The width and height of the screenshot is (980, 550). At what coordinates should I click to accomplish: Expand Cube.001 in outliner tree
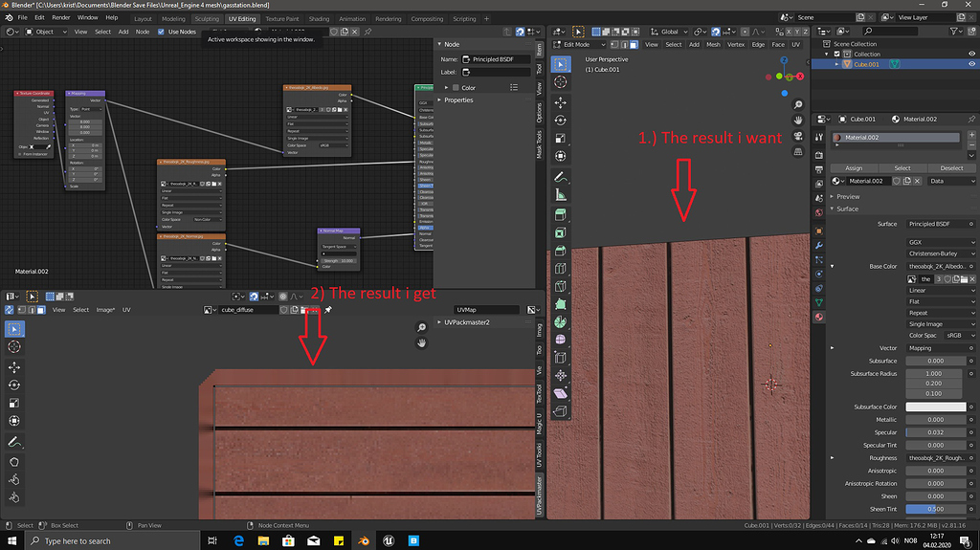[x=836, y=64]
